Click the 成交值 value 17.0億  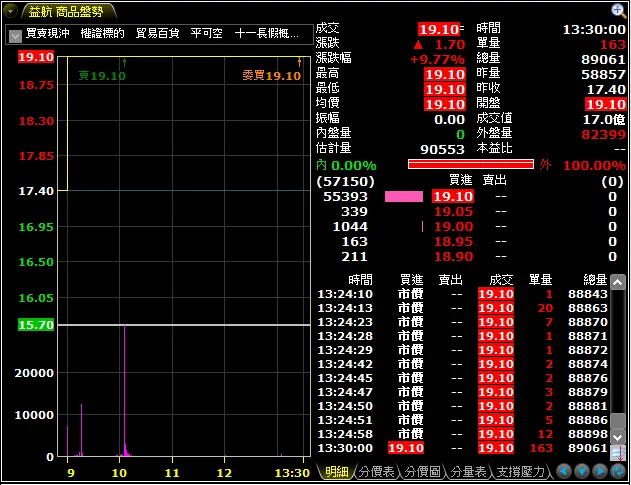click(x=604, y=120)
